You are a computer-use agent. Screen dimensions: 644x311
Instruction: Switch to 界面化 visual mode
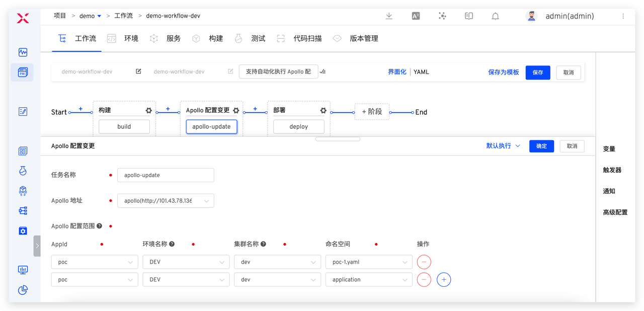[x=397, y=72]
